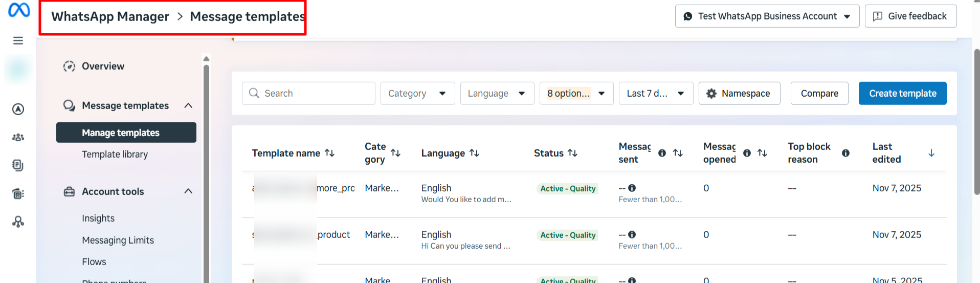Screen dimensions: 980x283
Task: Sort table by Category column arrows
Action: (x=395, y=153)
